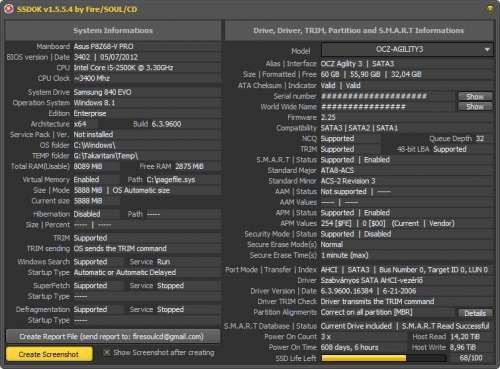
Task: Show the hidden World Wide Name
Action: 475,107
